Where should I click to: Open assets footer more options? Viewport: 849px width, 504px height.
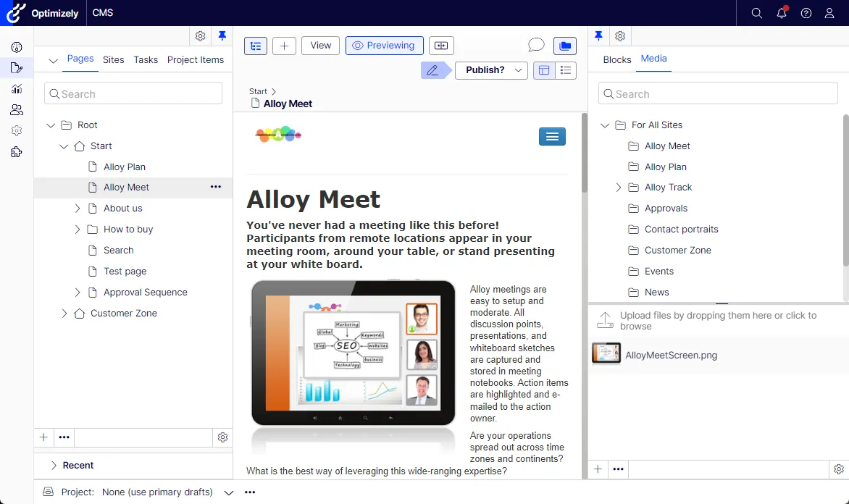click(618, 469)
